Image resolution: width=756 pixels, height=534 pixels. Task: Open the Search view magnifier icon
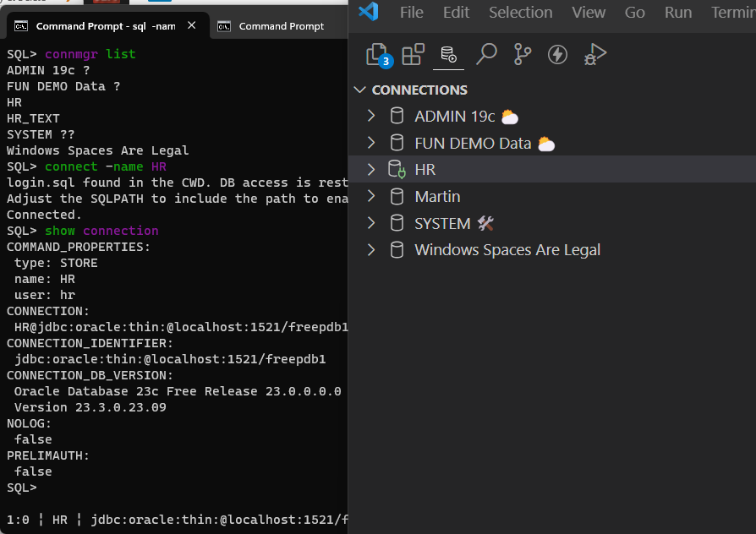coord(486,54)
